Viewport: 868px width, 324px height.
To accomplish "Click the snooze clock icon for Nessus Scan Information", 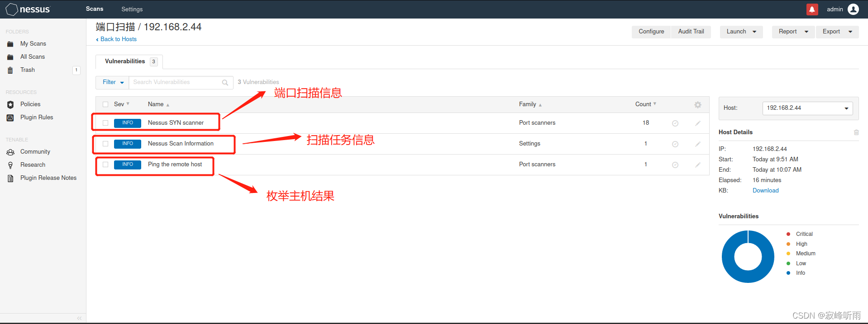I will (x=675, y=144).
